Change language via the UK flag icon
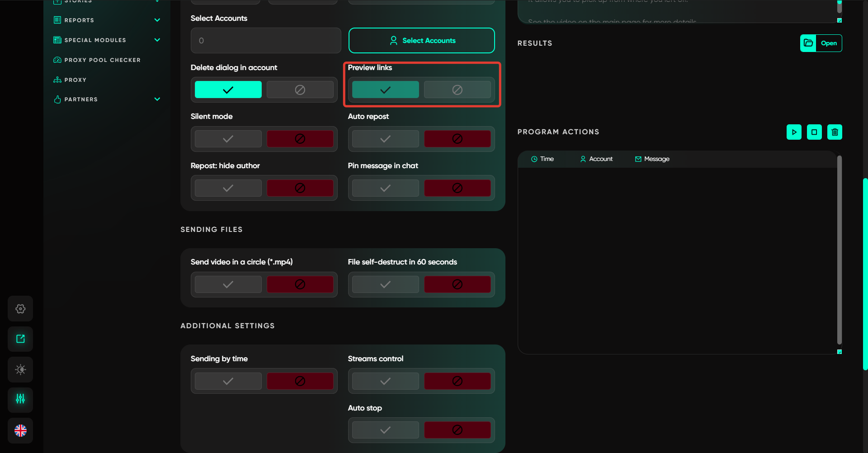Screen dimensions: 868x453 [20, 430]
